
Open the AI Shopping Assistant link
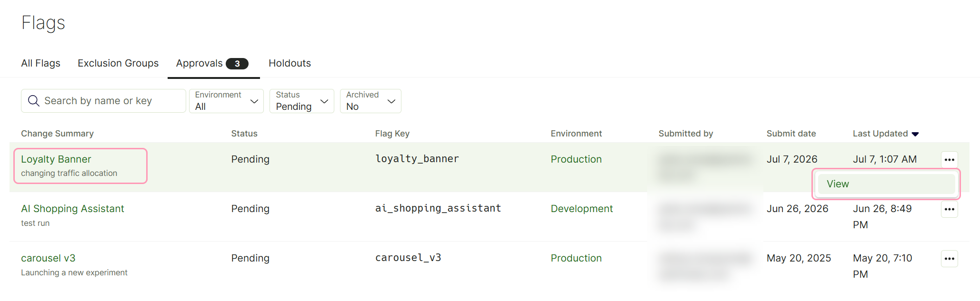click(72, 209)
